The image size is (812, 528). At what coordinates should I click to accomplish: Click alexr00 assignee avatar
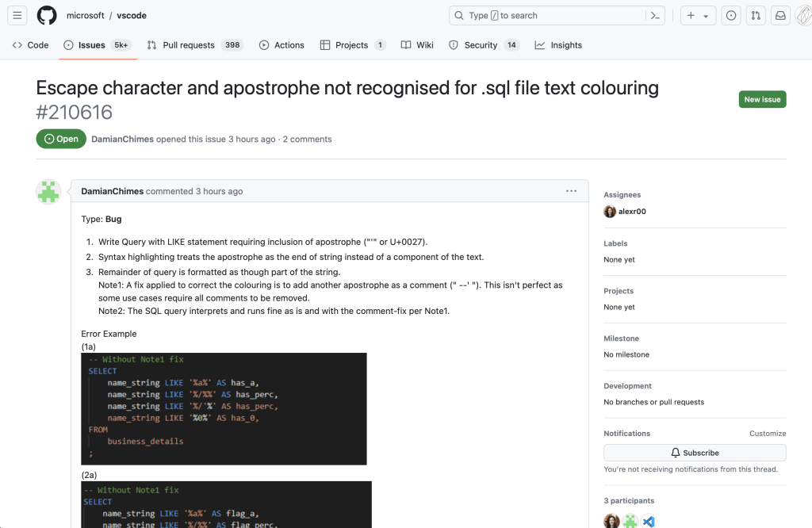pos(610,211)
